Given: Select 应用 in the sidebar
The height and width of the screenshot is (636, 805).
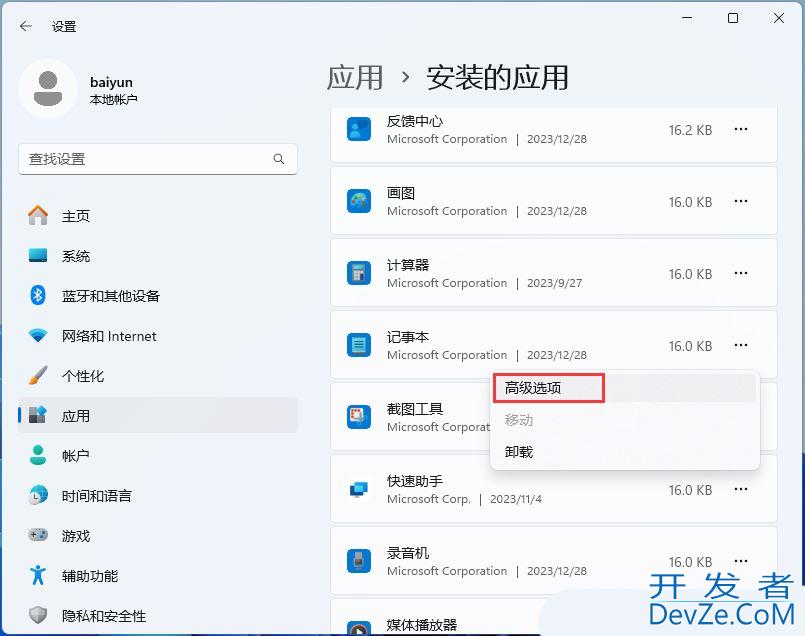Looking at the screenshot, I should [158, 416].
